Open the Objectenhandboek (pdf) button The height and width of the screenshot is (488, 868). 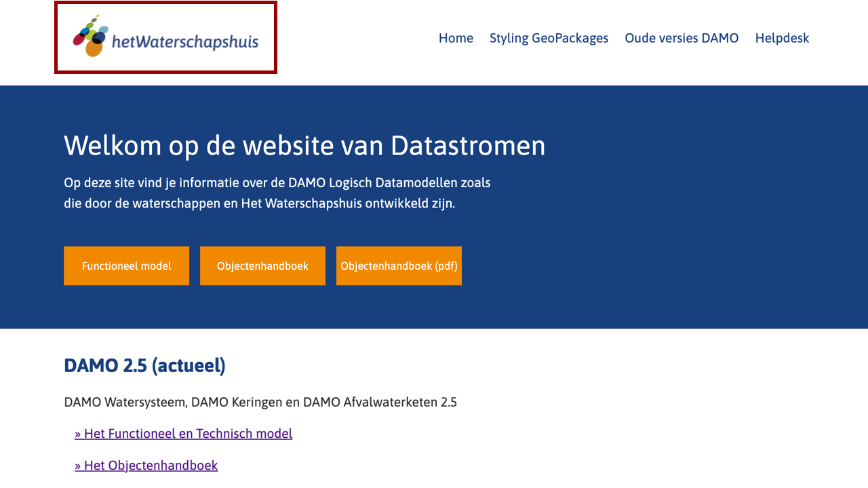pos(399,266)
